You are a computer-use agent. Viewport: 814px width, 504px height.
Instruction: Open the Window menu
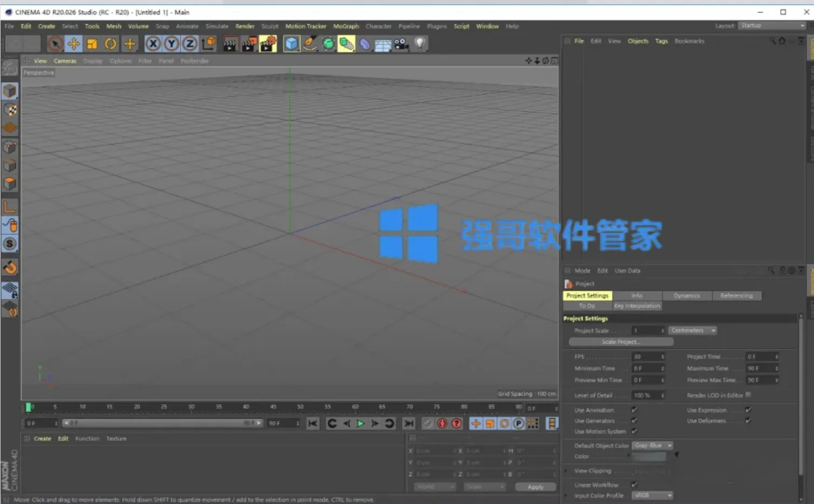[x=487, y=26]
